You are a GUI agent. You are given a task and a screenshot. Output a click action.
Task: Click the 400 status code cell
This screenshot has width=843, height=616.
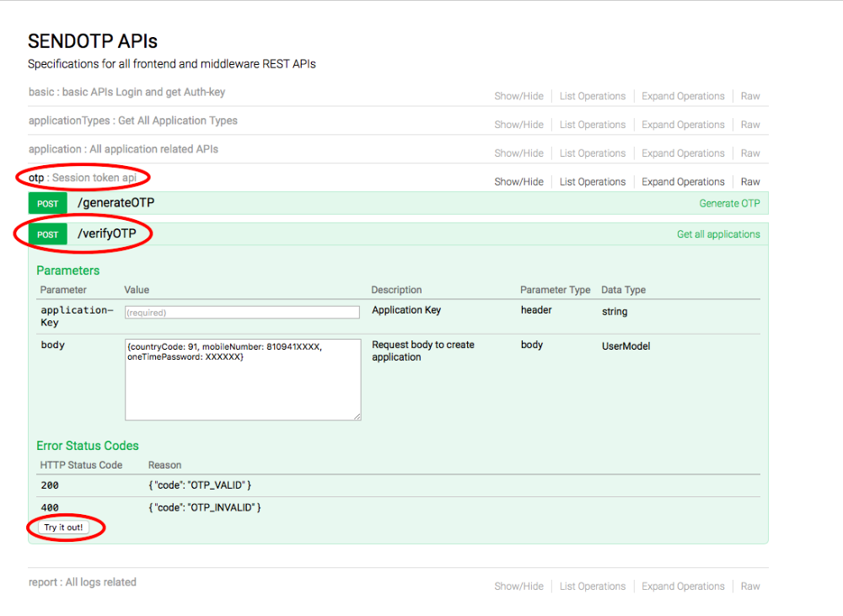[50, 507]
